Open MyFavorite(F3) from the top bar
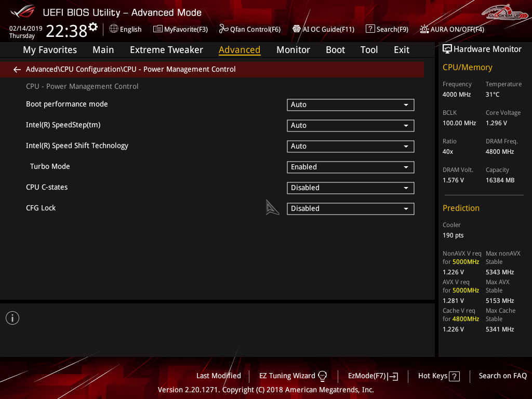The height and width of the screenshot is (399, 532). point(180,29)
